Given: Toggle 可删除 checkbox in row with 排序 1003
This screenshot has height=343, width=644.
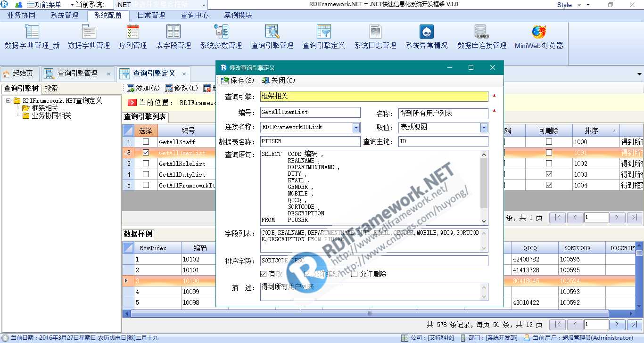Looking at the screenshot, I should [x=549, y=174].
